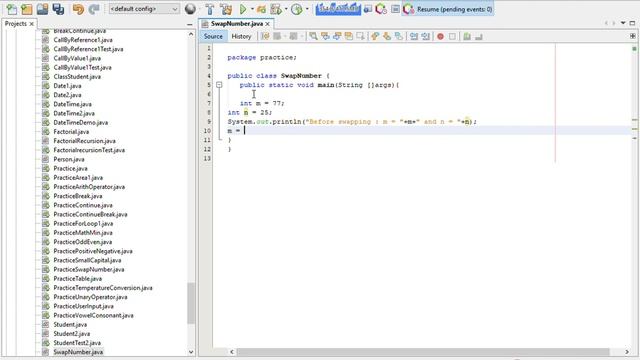This screenshot has height=360, width=640.
Task: Maximize the editor window icon
Action: coord(632,23)
